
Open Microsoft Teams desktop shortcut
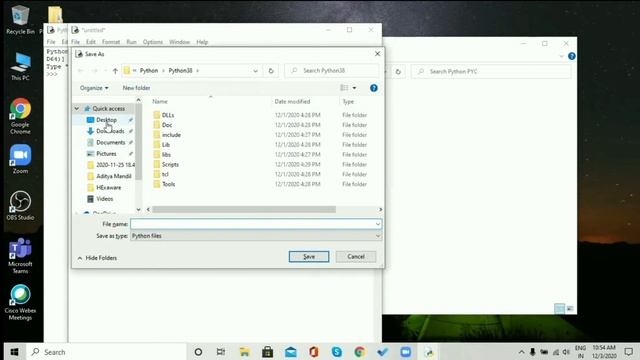pos(20,256)
